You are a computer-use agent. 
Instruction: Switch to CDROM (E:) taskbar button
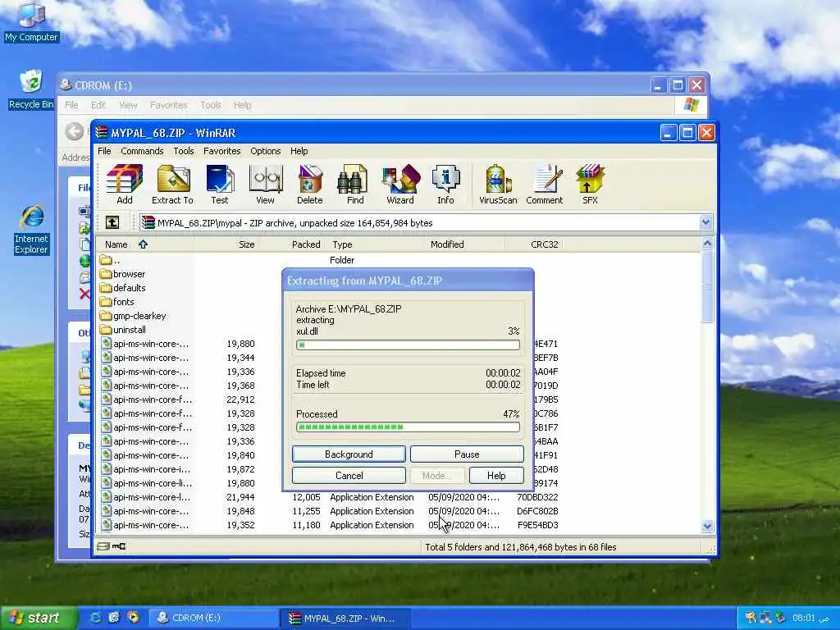[x=212, y=618]
